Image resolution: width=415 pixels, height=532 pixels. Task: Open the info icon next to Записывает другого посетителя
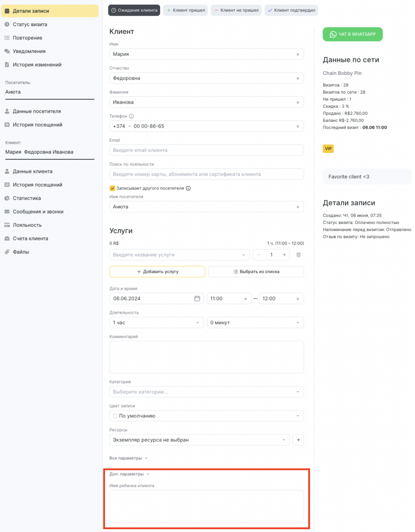188,188
